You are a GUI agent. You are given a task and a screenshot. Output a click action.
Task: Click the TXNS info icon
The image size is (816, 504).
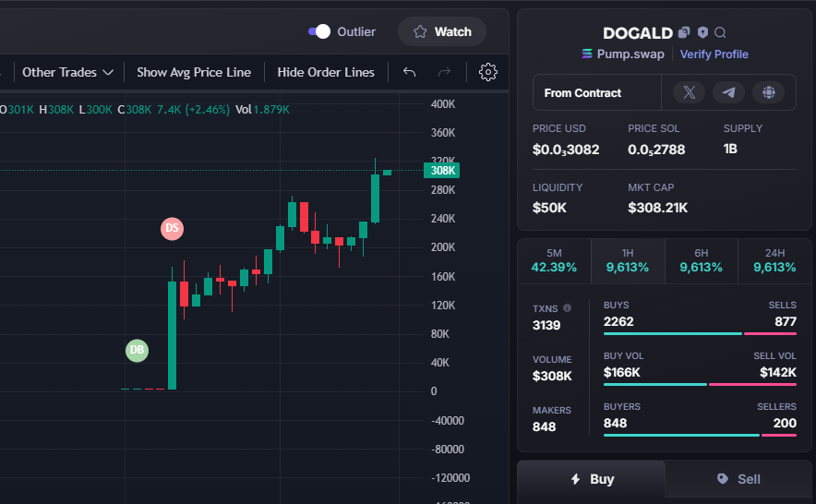pos(568,307)
